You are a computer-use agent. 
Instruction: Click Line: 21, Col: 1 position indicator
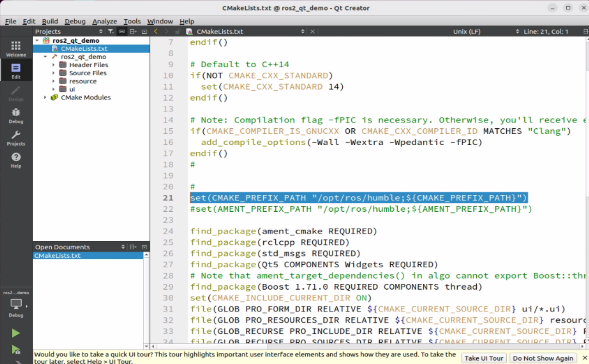[546, 31]
